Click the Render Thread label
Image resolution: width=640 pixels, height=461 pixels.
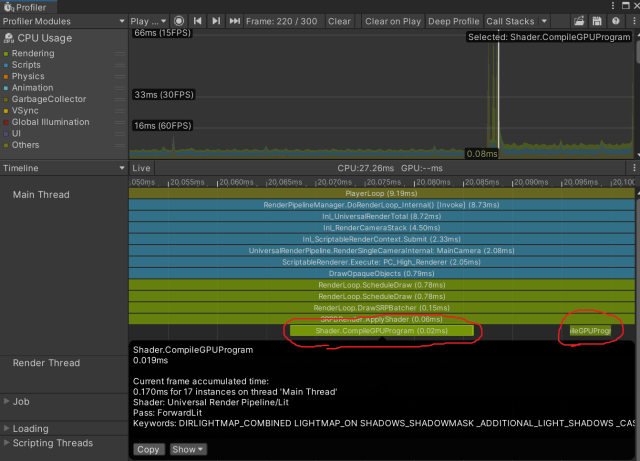pyautogui.click(x=46, y=363)
